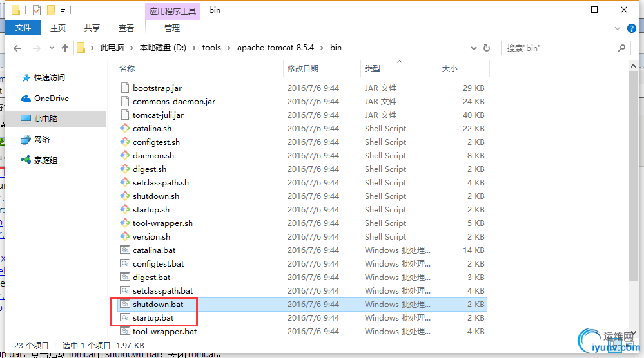
Task: Refresh the current folder view
Action: pos(487,48)
